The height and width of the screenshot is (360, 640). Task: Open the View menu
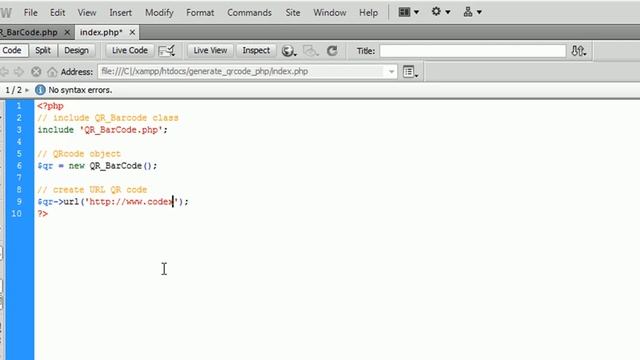87,13
